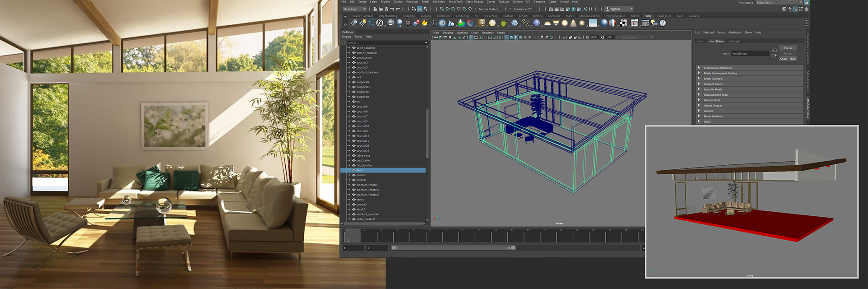The width and height of the screenshot is (868, 289).
Task: Click the V-Ray logo shelf icon
Action: (379, 23)
